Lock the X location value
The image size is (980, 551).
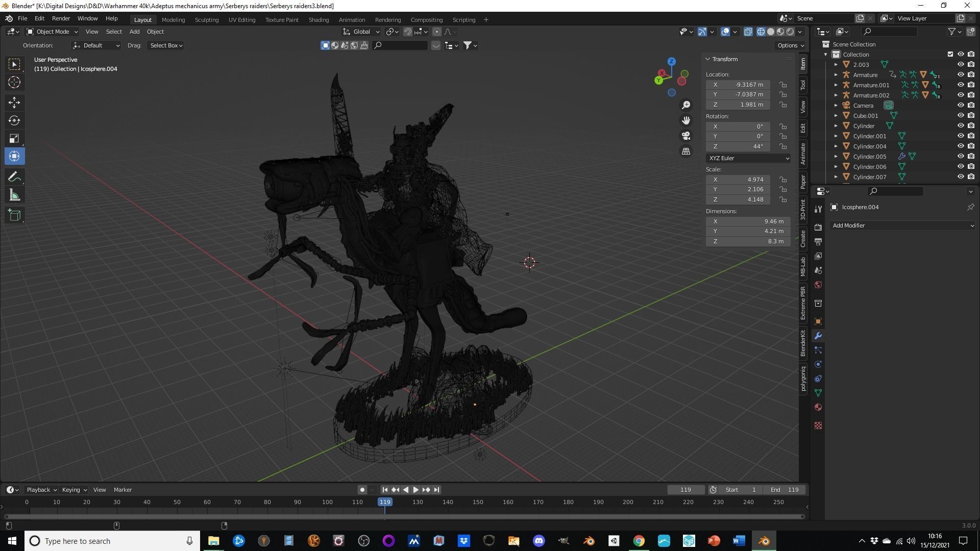coord(783,85)
